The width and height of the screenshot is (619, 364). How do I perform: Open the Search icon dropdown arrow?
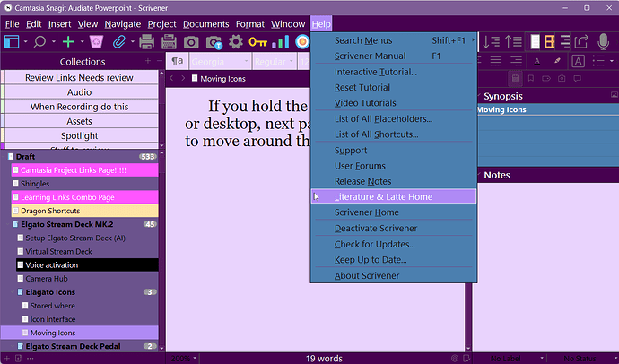coord(53,41)
